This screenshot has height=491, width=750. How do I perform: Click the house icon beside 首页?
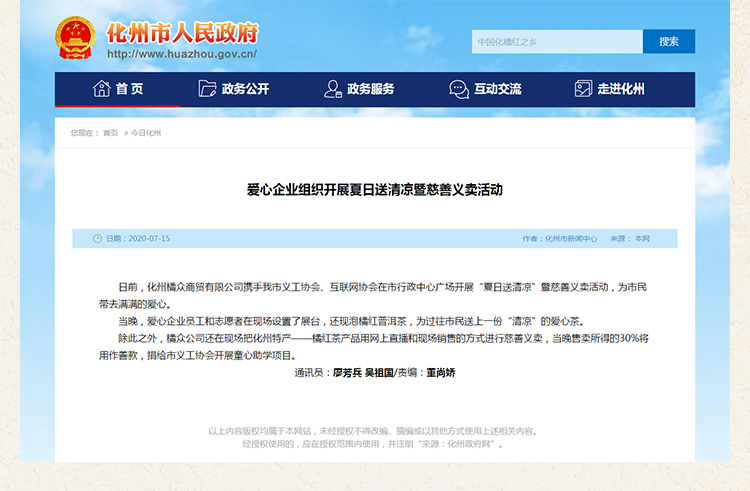pos(101,89)
